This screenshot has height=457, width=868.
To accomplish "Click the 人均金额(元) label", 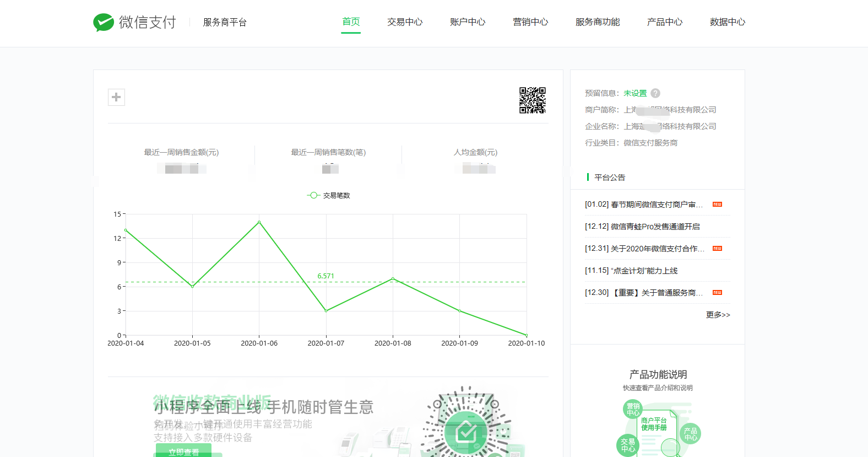I will pos(475,152).
